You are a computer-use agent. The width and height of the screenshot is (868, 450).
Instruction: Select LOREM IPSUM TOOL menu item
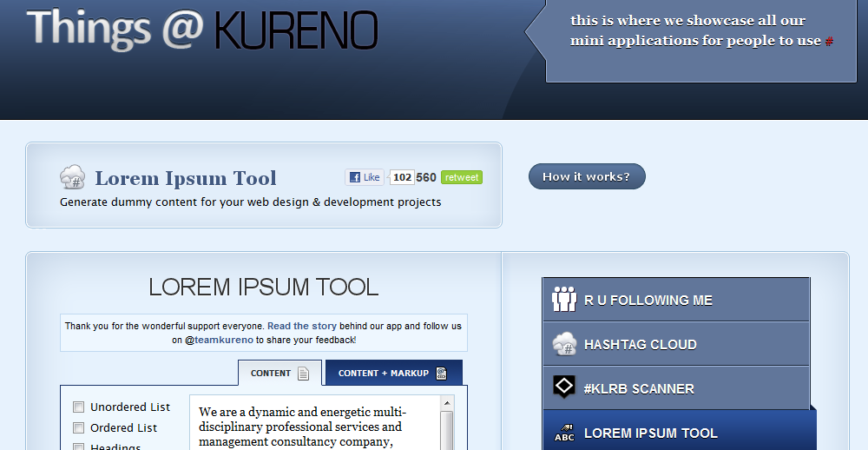(680, 431)
